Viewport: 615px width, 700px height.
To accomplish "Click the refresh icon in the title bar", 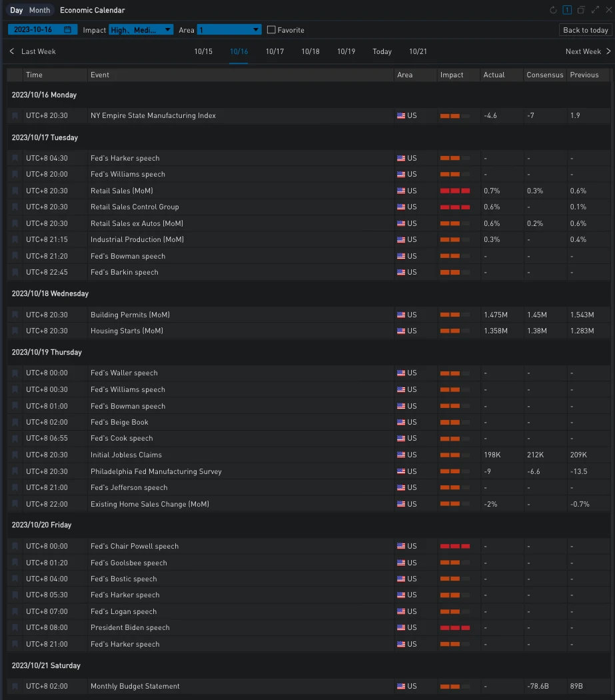I will (553, 10).
